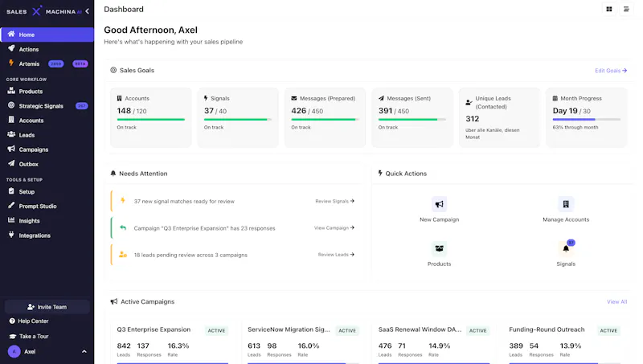Expand the Axel user menu
This screenshot has height=364, width=643.
click(x=84, y=352)
